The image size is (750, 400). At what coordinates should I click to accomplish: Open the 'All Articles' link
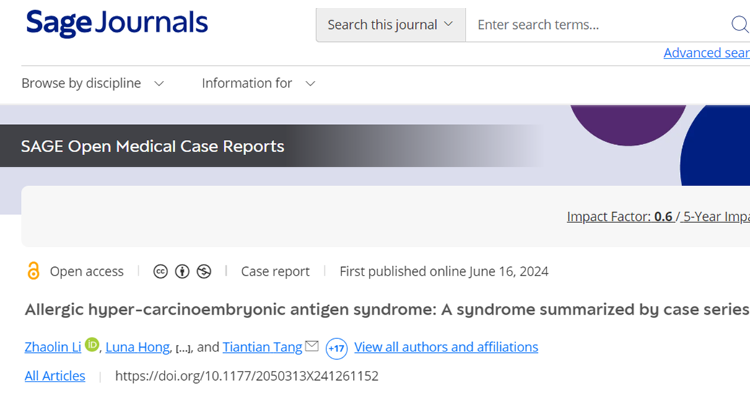click(x=55, y=376)
